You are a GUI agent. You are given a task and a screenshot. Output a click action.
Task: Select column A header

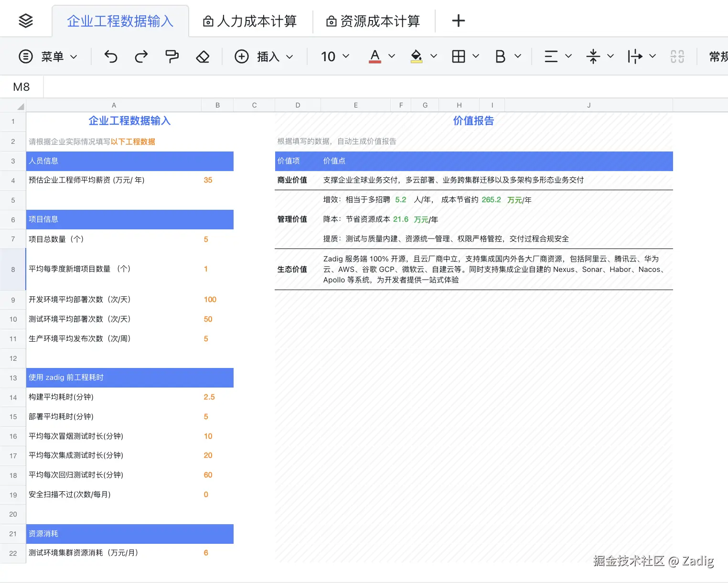[114, 105]
